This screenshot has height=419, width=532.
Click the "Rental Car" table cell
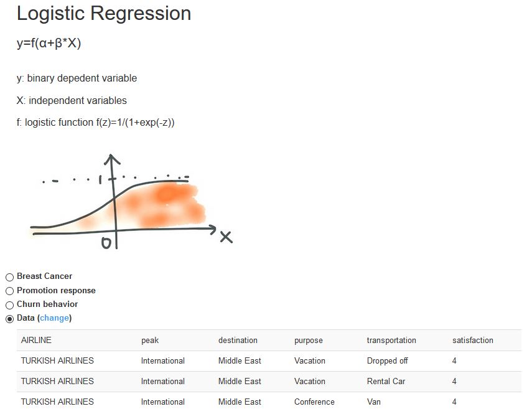[386, 381]
